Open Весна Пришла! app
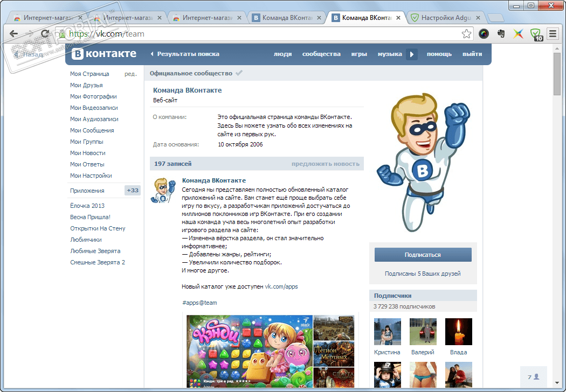Viewport: 566px width, 392px height. pos(90,217)
